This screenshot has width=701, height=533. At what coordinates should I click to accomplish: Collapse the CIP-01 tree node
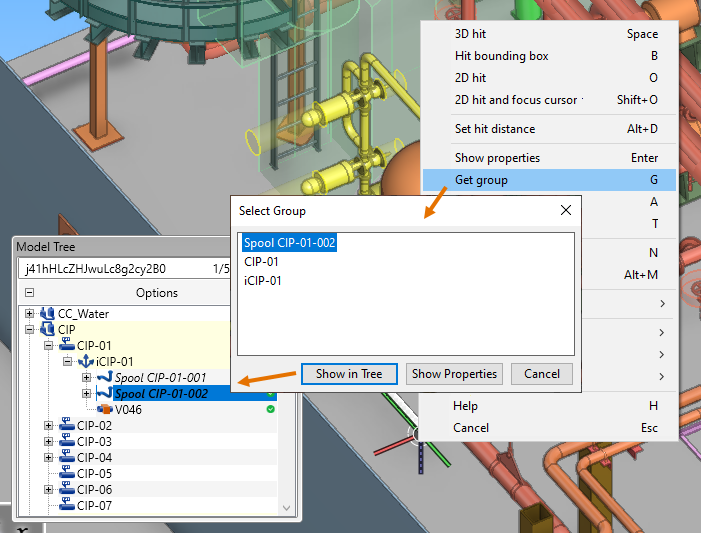click(x=49, y=345)
